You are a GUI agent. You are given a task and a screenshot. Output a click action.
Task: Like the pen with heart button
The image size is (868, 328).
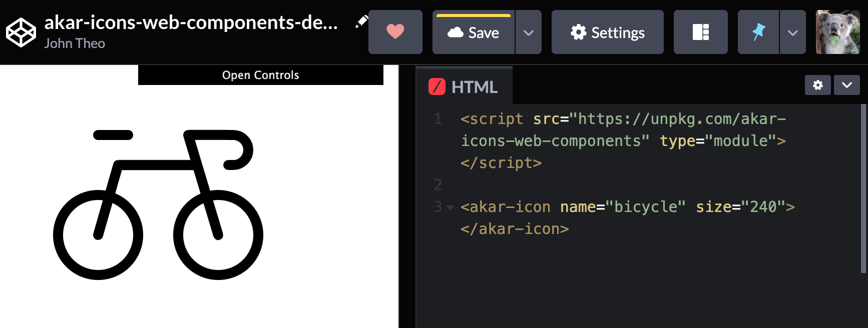click(395, 32)
